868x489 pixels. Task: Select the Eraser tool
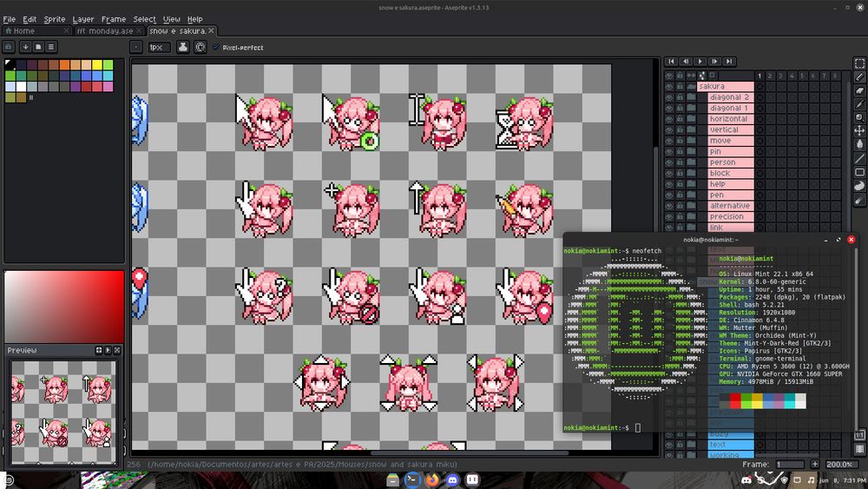[x=859, y=90]
